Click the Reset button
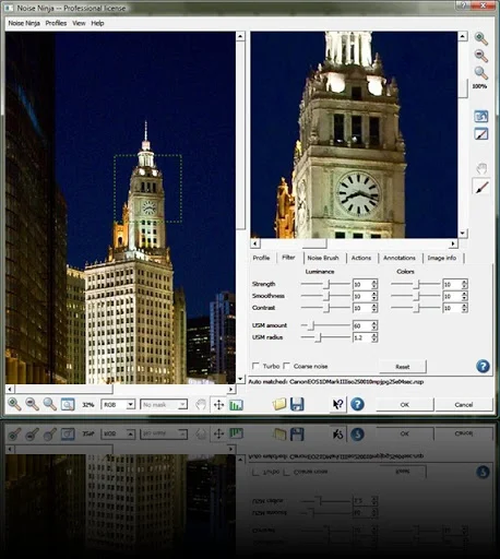500x559 pixels. [x=402, y=366]
